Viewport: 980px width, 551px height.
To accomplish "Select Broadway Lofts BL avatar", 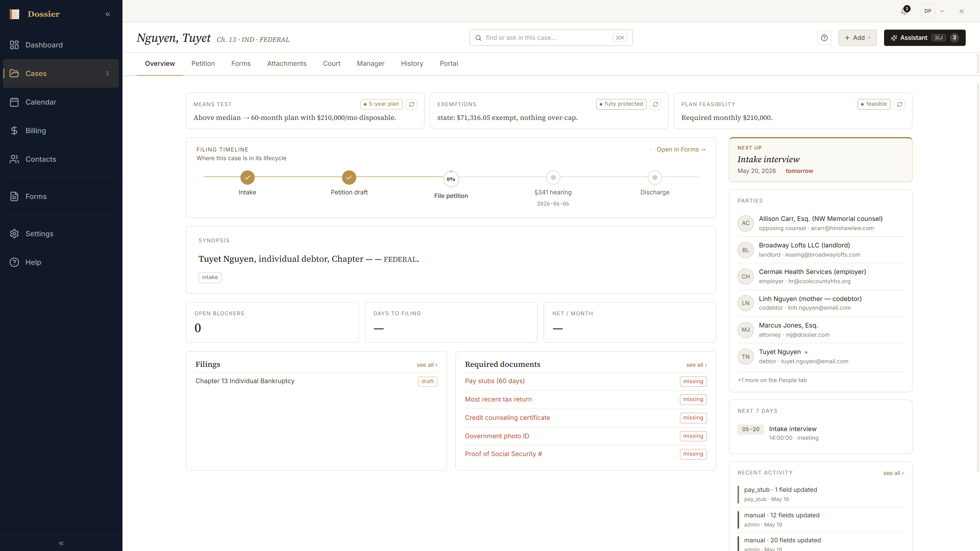I will coord(745,250).
